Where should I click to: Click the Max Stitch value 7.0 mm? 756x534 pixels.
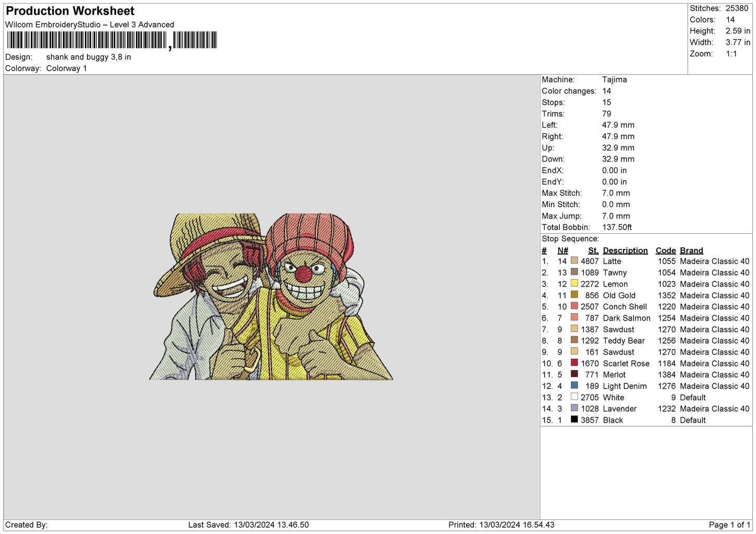[x=616, y=193]
